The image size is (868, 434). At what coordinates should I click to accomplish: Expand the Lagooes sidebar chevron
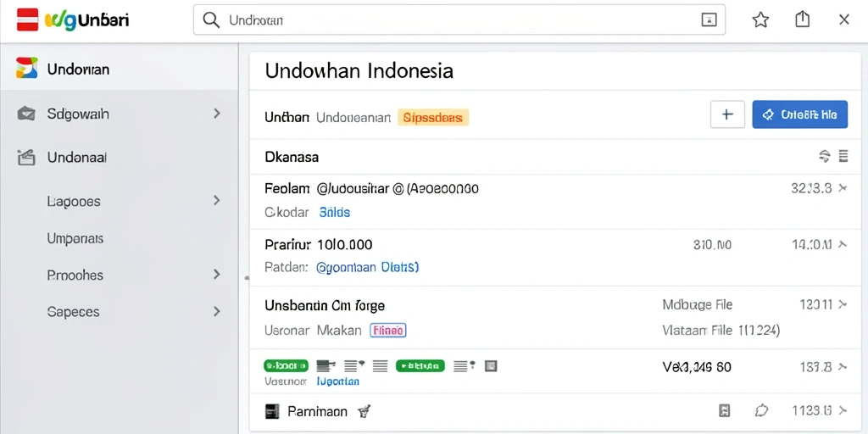coord(217,200)
